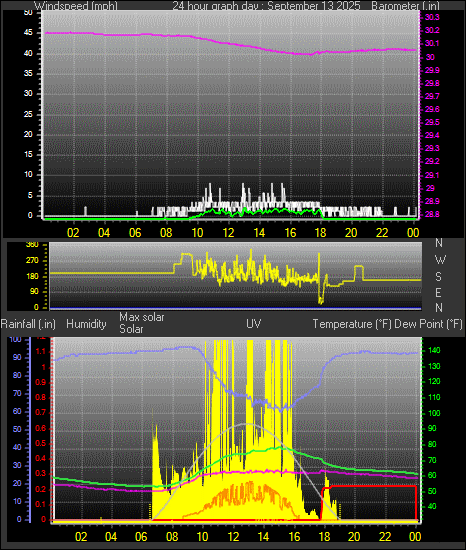
Task: Click the 22 hour tick on bottom graph
Action: (385, 537)
